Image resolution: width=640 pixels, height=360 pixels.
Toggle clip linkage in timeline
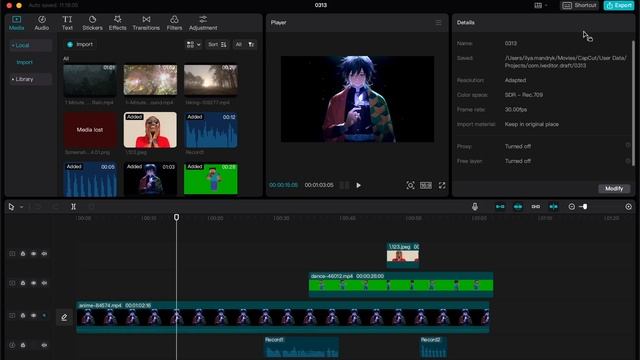tap(536, 207)
